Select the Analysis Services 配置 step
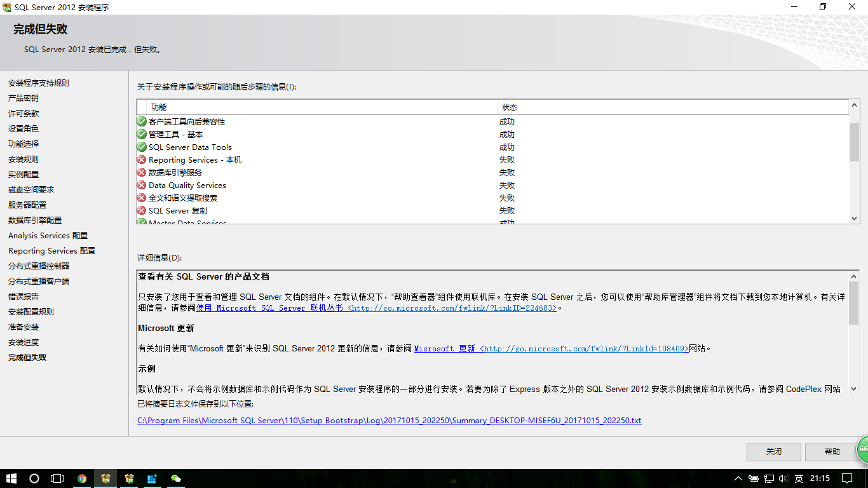This screenshot has height=488, width=868. click(48, 236)
